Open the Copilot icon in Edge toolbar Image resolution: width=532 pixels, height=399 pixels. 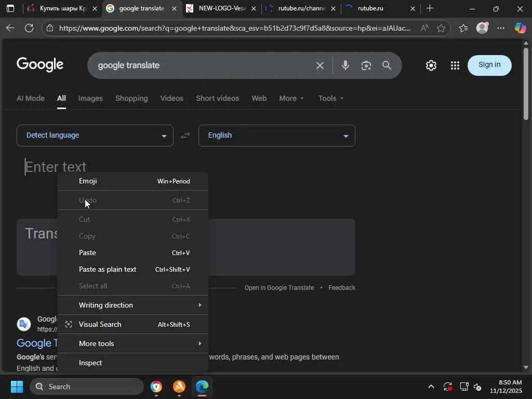(x=520, y=28)
